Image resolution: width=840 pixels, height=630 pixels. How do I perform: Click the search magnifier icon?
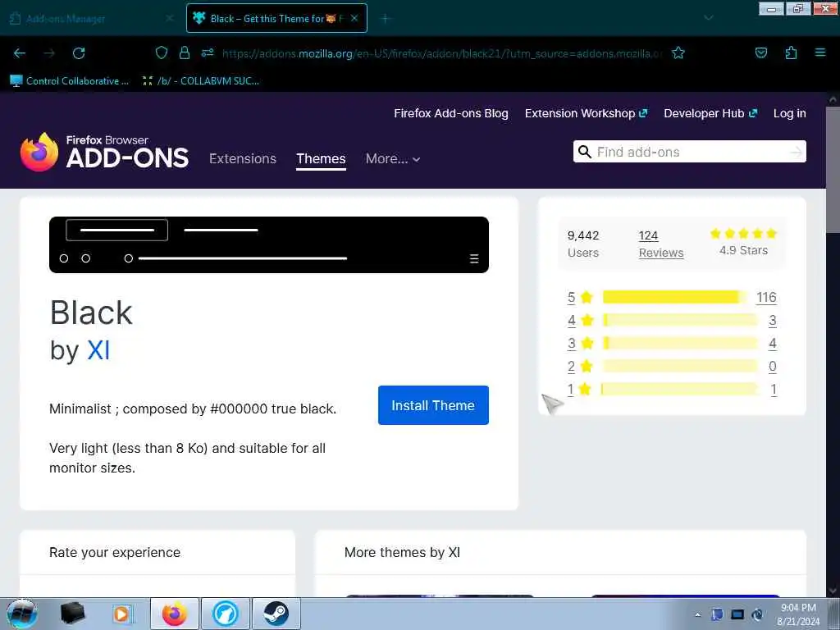click(x=585, y=152)
